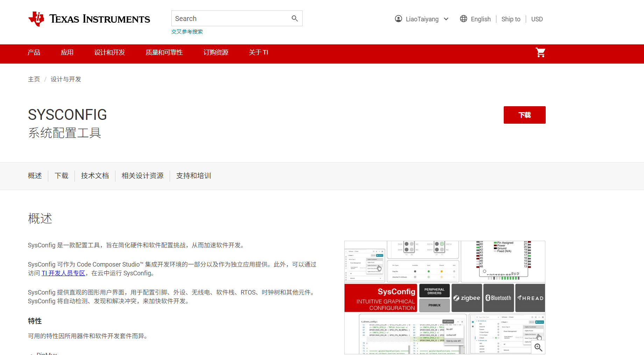Switch to the 概述 tab

pos(35,176)
